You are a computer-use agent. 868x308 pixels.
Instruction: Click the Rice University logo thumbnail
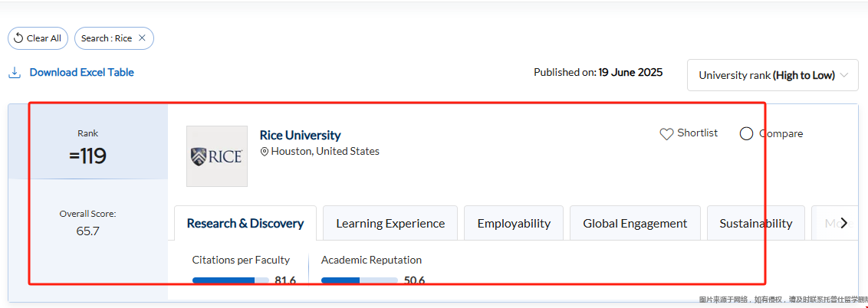pyautogui.click(x=216, y=156)
